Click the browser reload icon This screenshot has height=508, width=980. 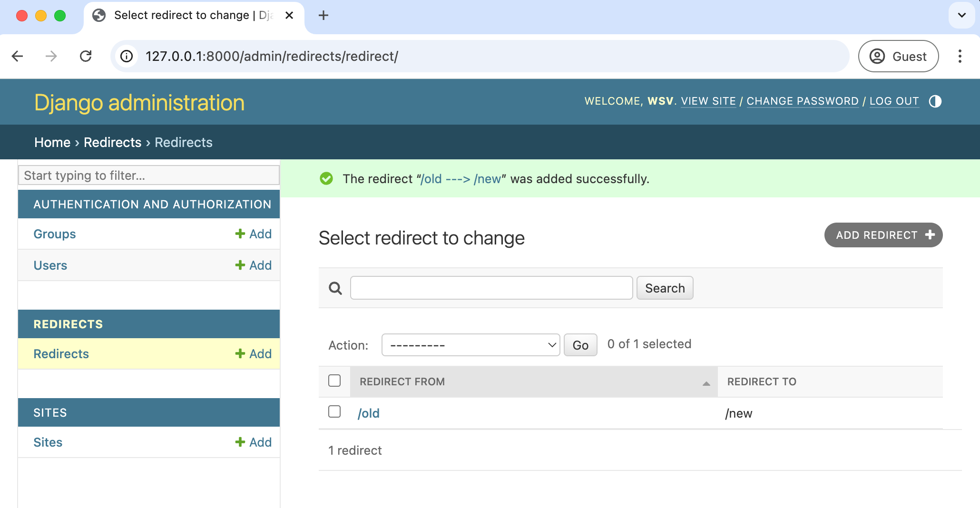86,56
